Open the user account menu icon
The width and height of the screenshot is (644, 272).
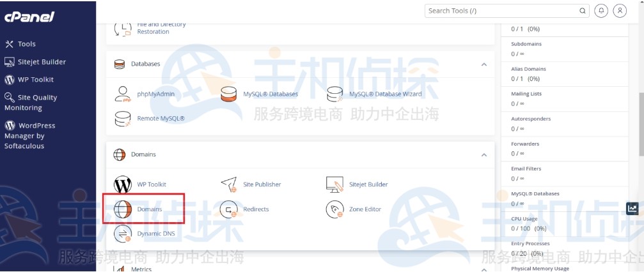click(620, 11)
